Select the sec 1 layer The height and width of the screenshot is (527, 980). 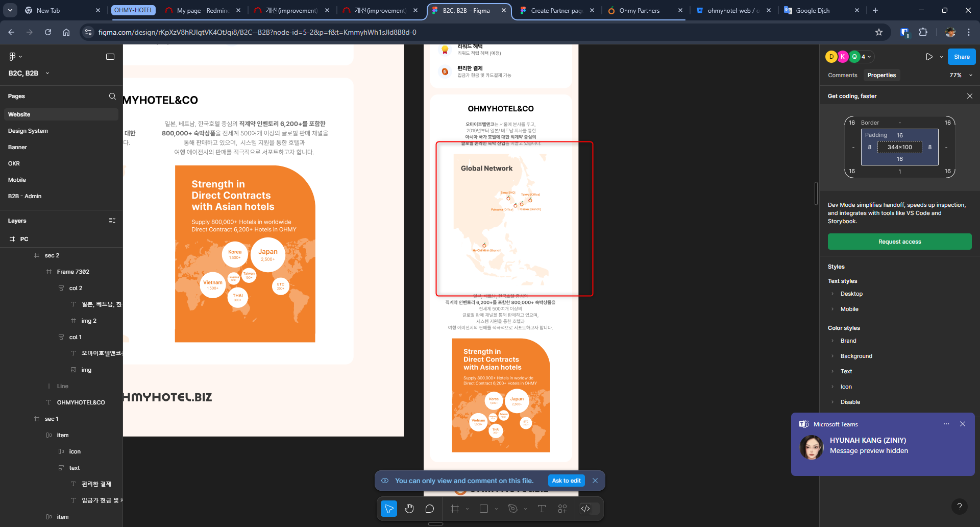[52, 419]
